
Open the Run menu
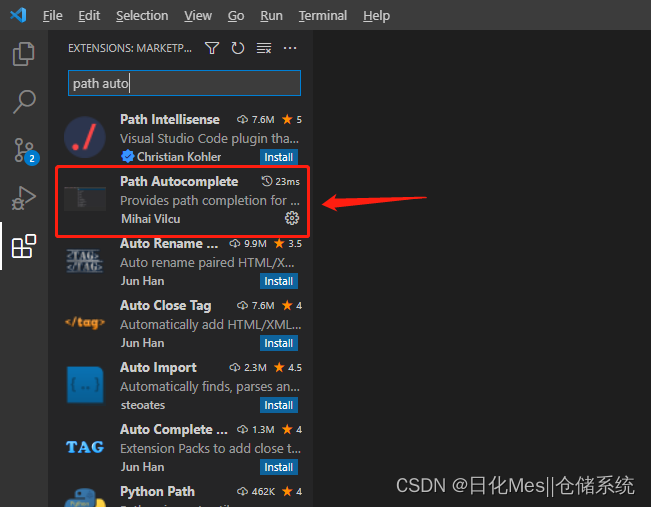point(271,16)
